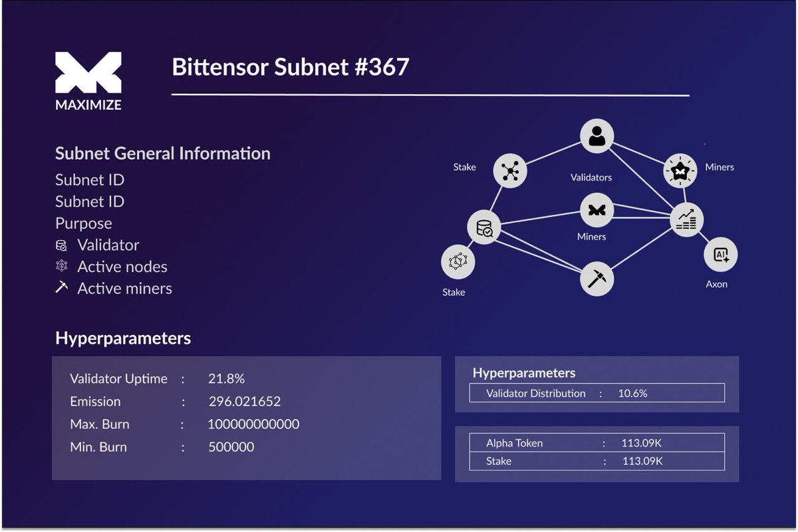
Task: Select the database checkmark node icon
Action: [x=484, y=228]
